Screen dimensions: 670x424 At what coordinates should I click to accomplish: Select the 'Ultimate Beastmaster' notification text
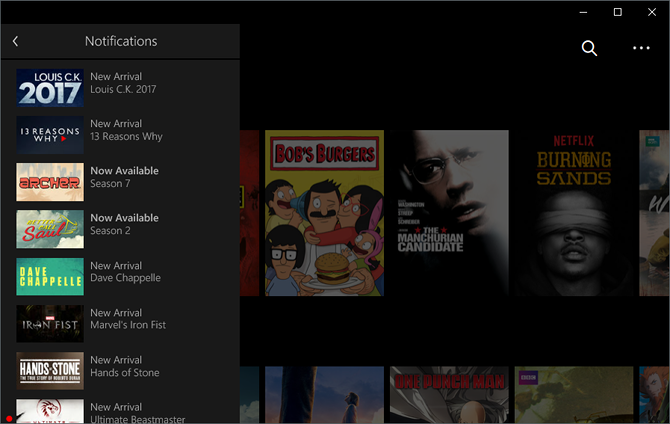pyautogui.click(x=138, y=419)
